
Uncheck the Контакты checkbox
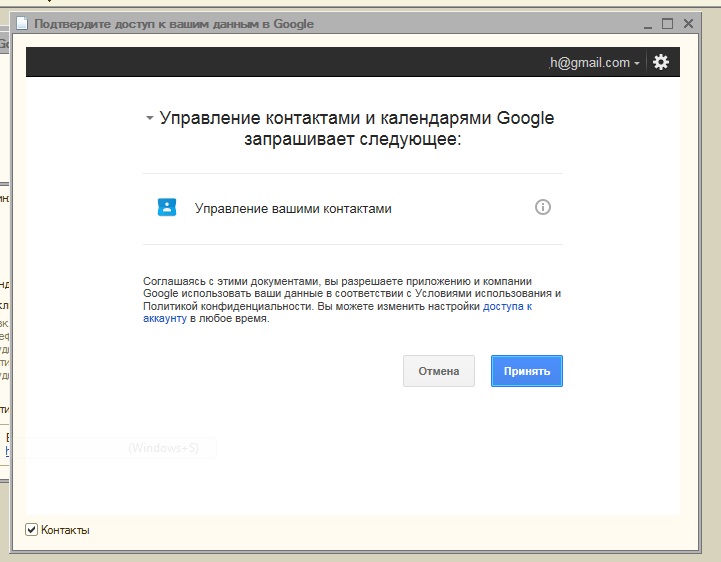pos(31,530)
